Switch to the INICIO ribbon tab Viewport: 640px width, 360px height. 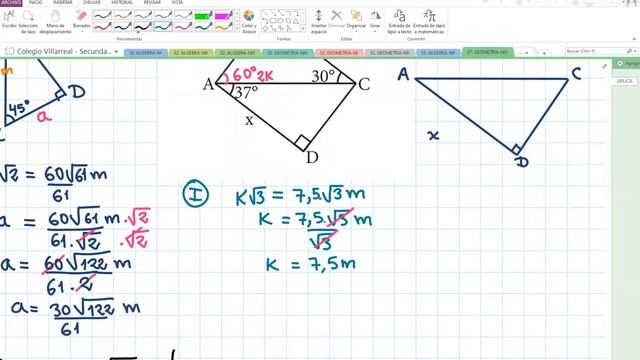36,2
